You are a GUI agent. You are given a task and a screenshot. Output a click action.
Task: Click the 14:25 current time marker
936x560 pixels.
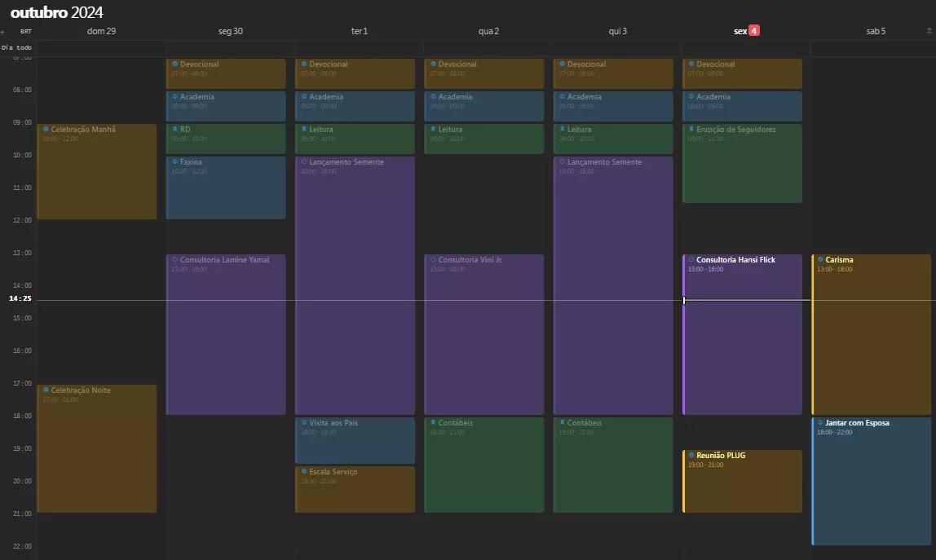coord(20,299)
